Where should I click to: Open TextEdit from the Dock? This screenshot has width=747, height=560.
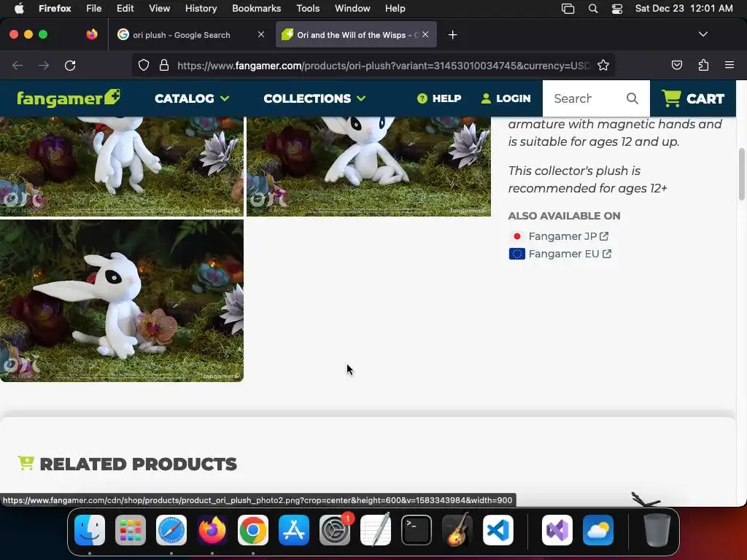click(376, 530)
